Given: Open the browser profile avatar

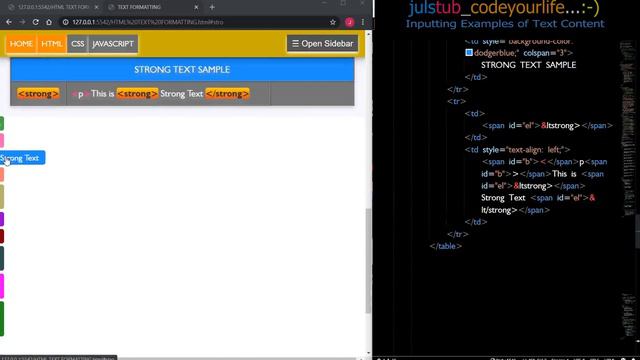Looking at the screenshot, I should point(349,22).
